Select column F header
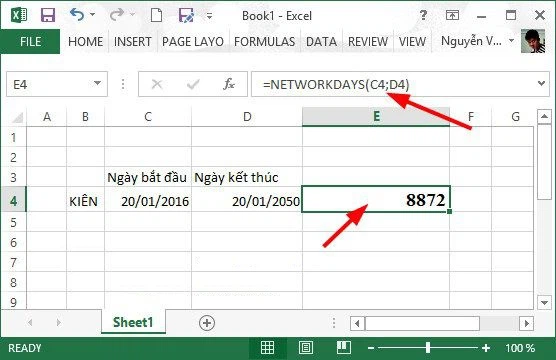556x360 pixels. (471, 117)
